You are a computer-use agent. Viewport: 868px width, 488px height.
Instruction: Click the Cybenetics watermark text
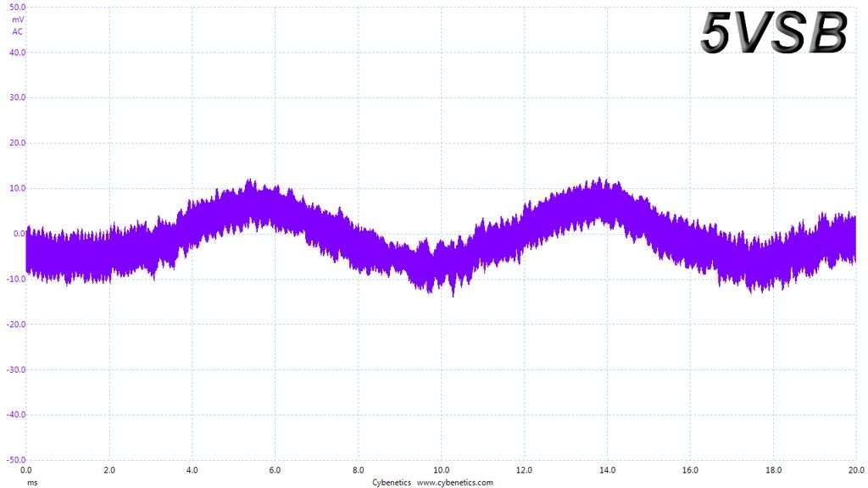tap(392, 482)
